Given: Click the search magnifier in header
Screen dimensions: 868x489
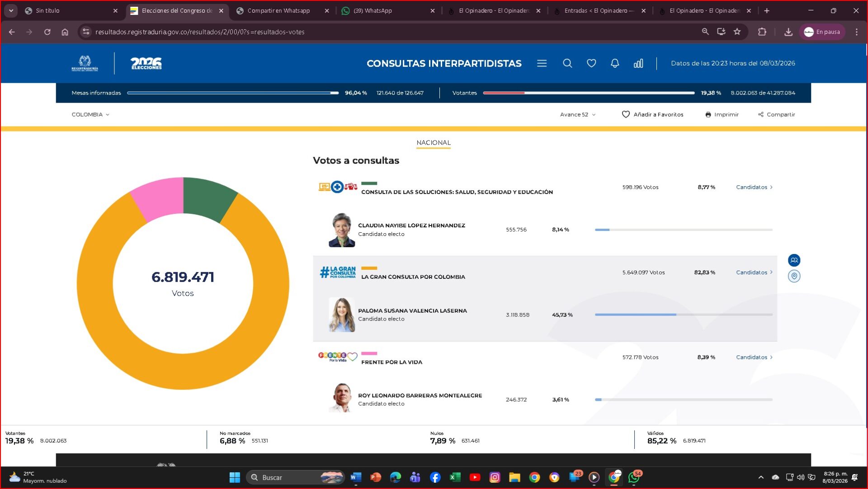Looking at the screenshot, I should pyautogui.click(x=567, y=64).
